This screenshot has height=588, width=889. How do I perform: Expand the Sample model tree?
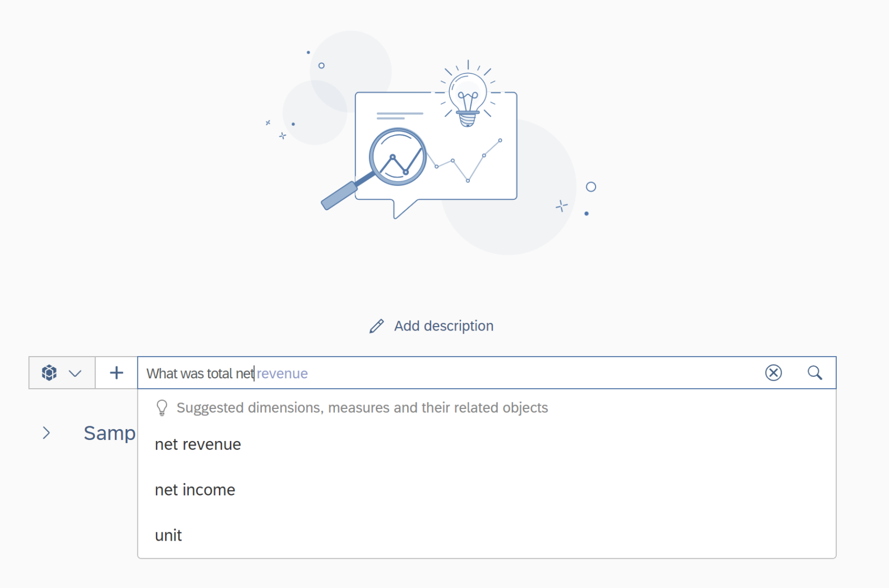(46, 433)
